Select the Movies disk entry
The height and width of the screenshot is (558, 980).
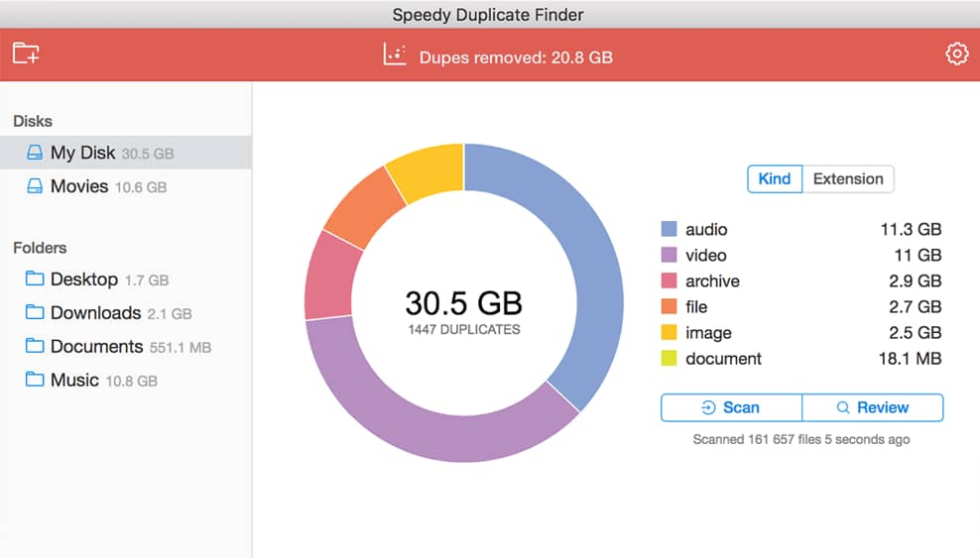pyautogui.click(x=126, y=186)
